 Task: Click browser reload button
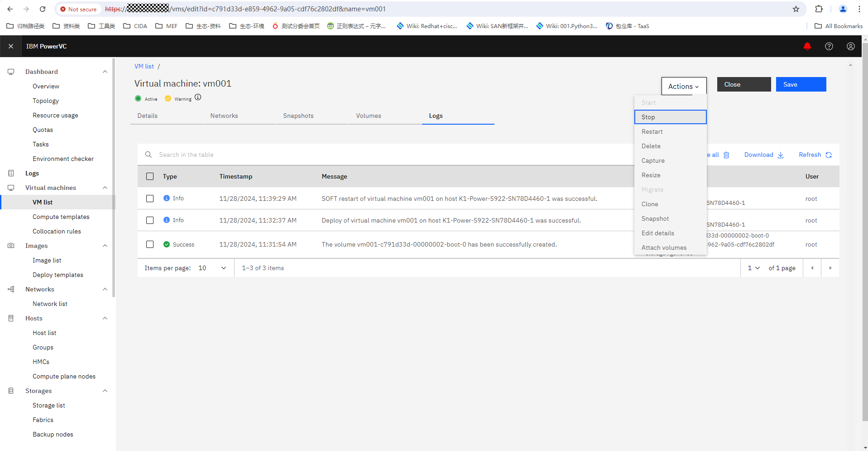click(43, 9)
